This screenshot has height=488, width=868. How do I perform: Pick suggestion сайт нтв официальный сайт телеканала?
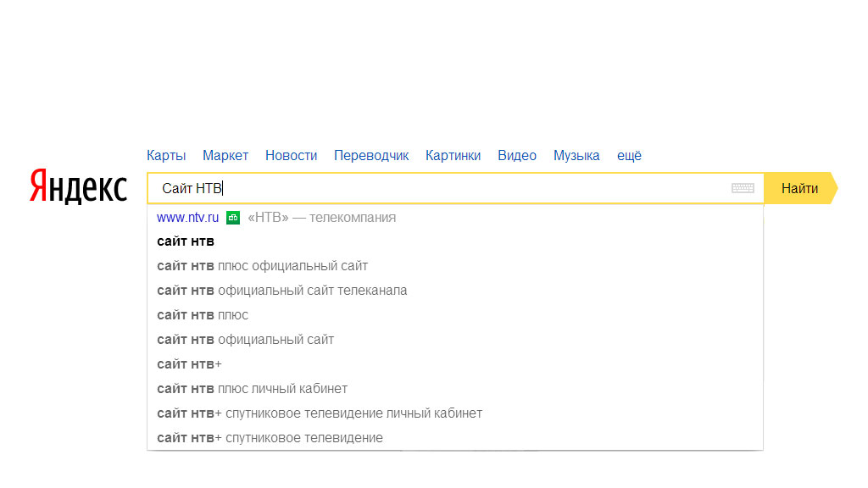(281, 291)
